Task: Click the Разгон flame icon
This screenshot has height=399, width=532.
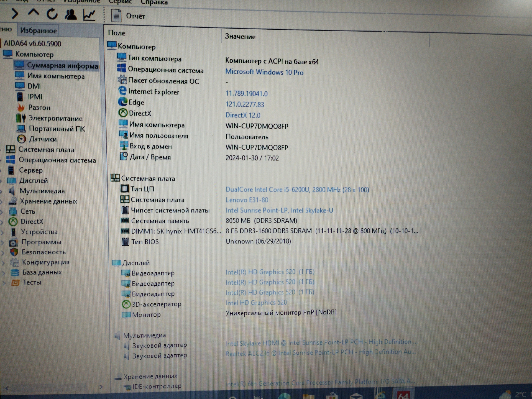Action: coord(21,107)
